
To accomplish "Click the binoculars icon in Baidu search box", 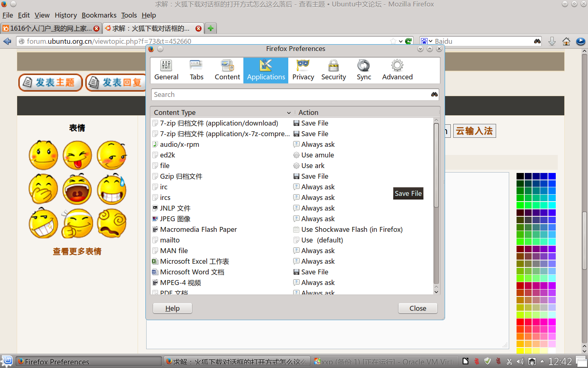I will pyautogui.click(x=537, y=41).
